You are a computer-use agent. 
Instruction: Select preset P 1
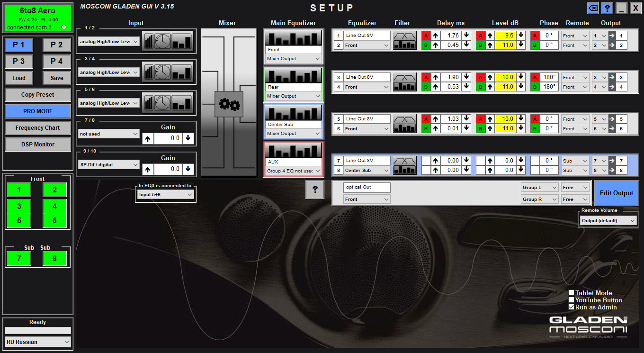coord(19,45)
